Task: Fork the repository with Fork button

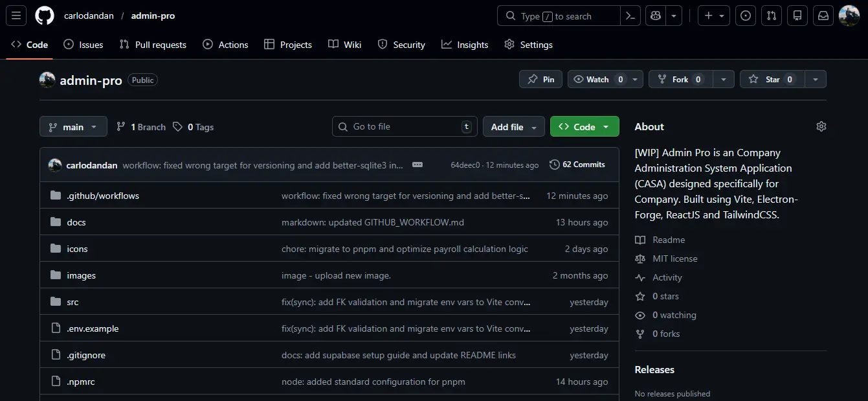Action: 680,79
